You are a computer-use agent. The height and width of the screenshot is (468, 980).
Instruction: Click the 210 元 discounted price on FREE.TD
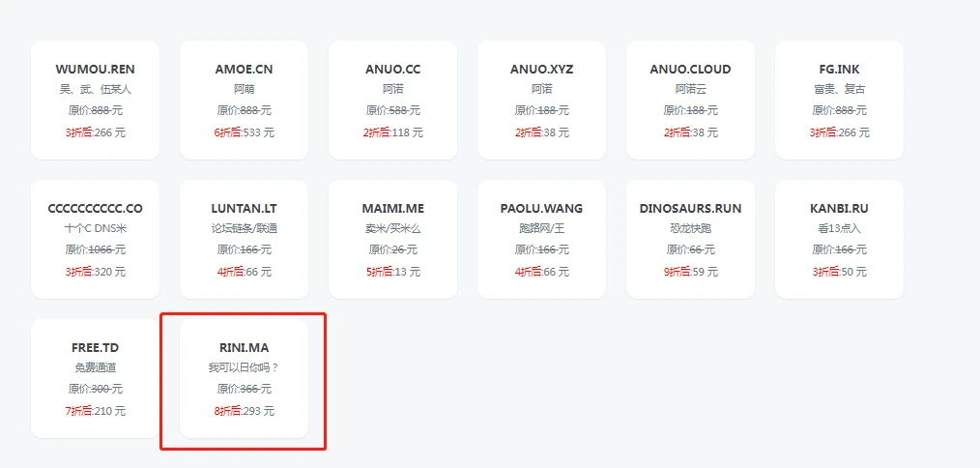pyautogui.click(x=106, y=411)
